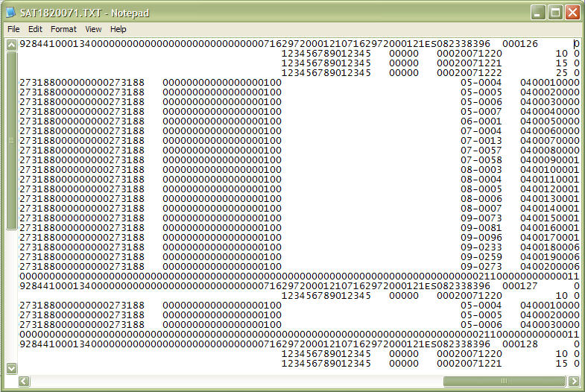Open the Help menu
The width and height of the screenshot is (585, 392).
pos(118,29)
